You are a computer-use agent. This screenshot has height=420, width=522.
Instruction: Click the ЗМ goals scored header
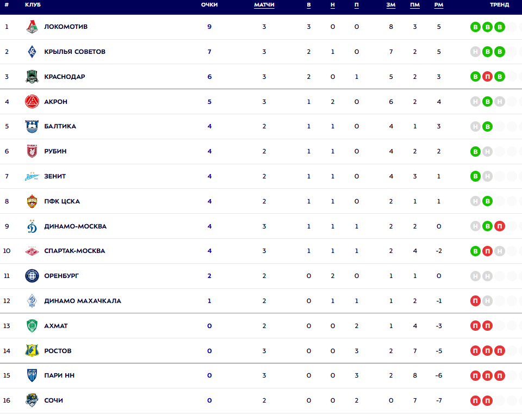pyautogui.click(x=391, y=5)
